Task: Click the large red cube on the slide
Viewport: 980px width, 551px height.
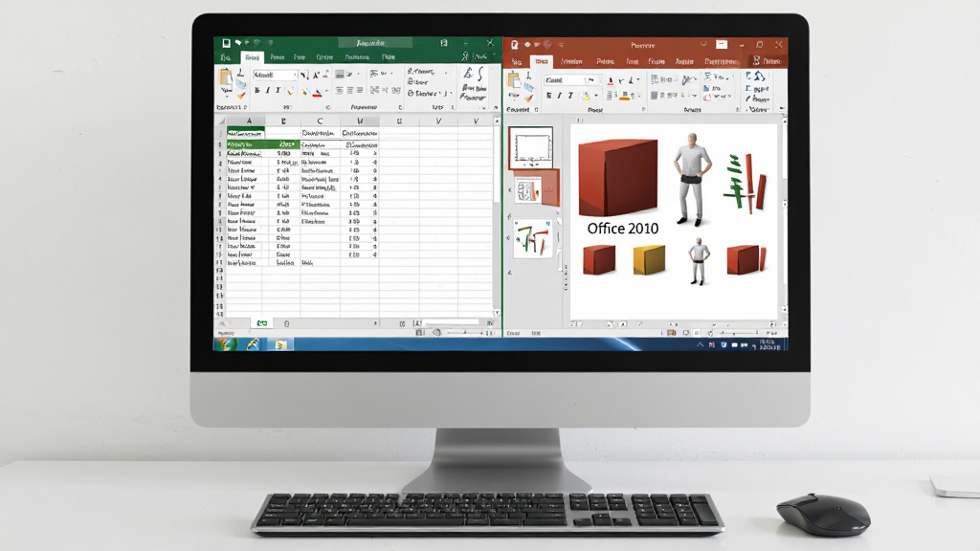Action: [x=617, y=177]
